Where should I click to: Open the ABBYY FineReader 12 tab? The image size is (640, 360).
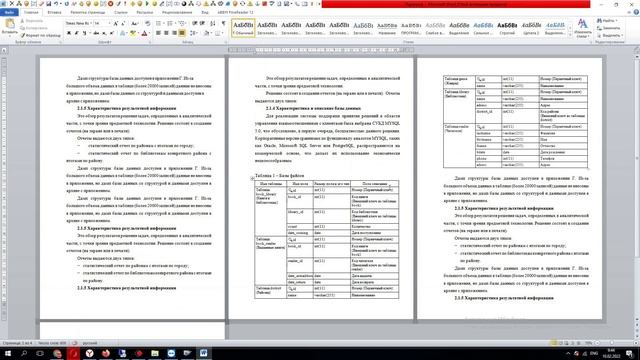click(x=236, y=12)
